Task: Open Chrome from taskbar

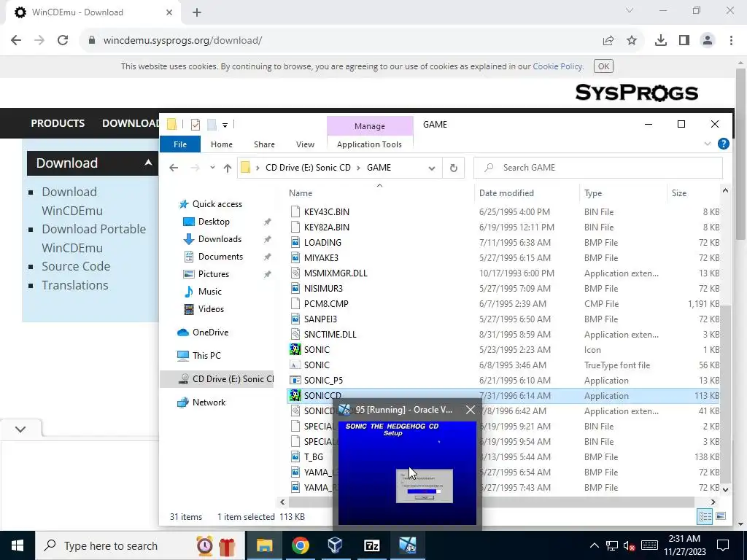Action: pyautogui.click(x=300, y=545)
